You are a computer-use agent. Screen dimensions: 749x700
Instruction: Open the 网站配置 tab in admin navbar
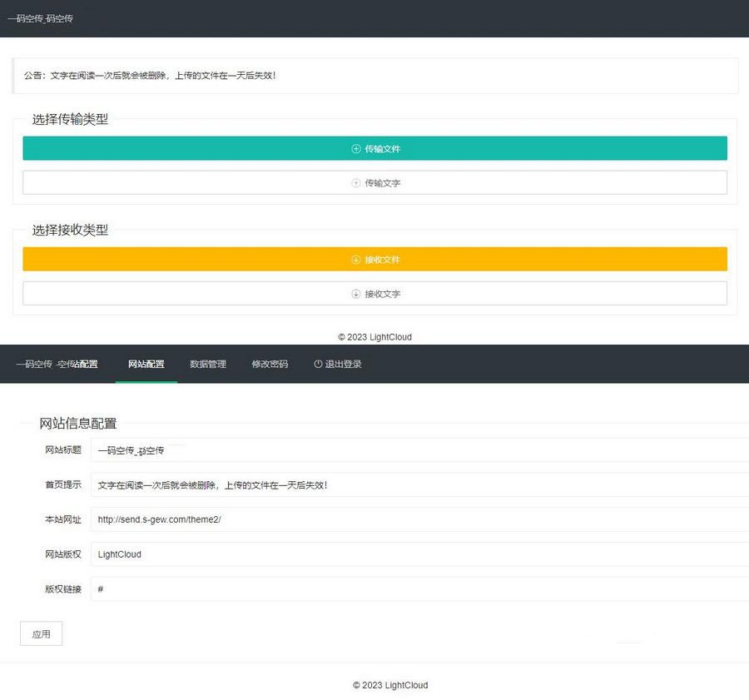tap(146, 364)
